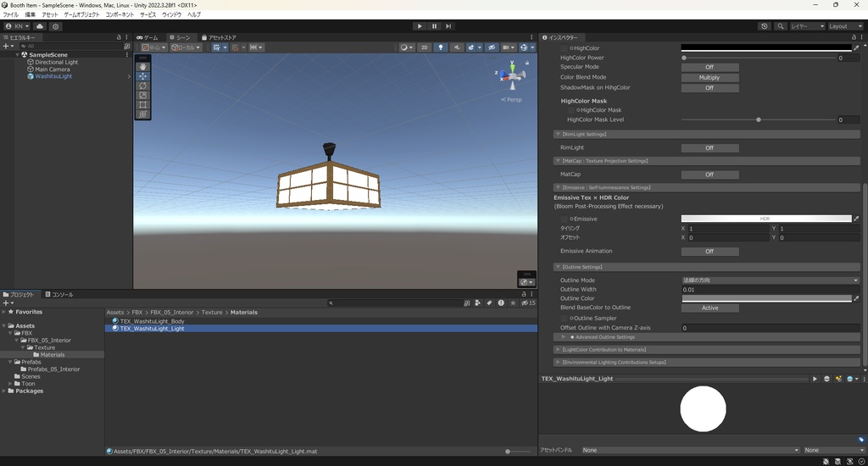Open the Outline Mode dropdown
This screenshot has width=868, height=466.
click(770, 280)
